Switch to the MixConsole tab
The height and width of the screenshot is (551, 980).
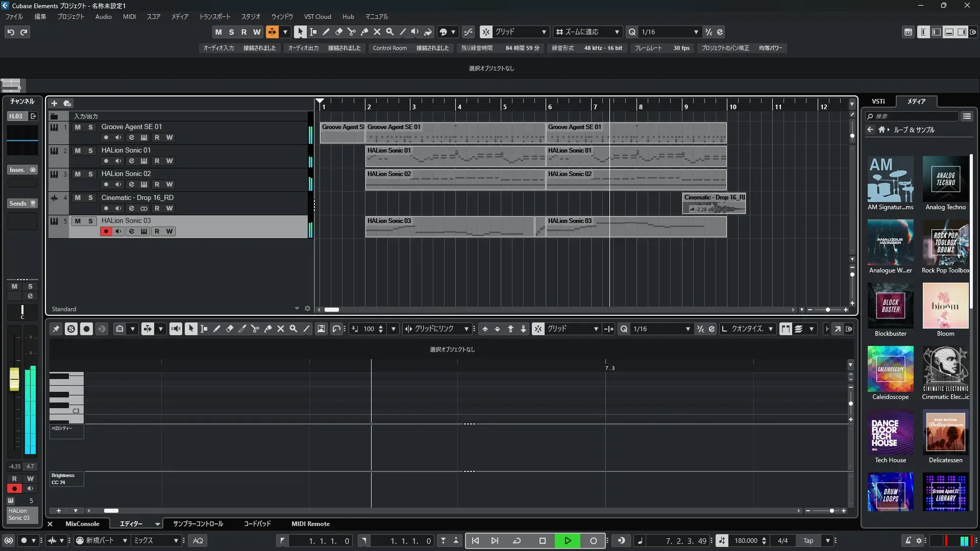[x=82, y=523]
